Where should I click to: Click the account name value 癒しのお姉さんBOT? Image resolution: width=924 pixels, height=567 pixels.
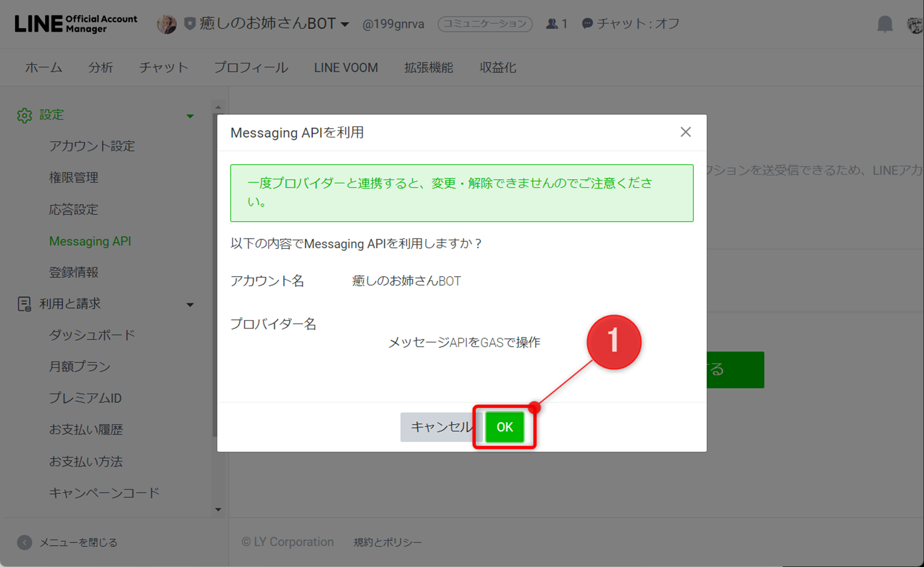(406, 281)
